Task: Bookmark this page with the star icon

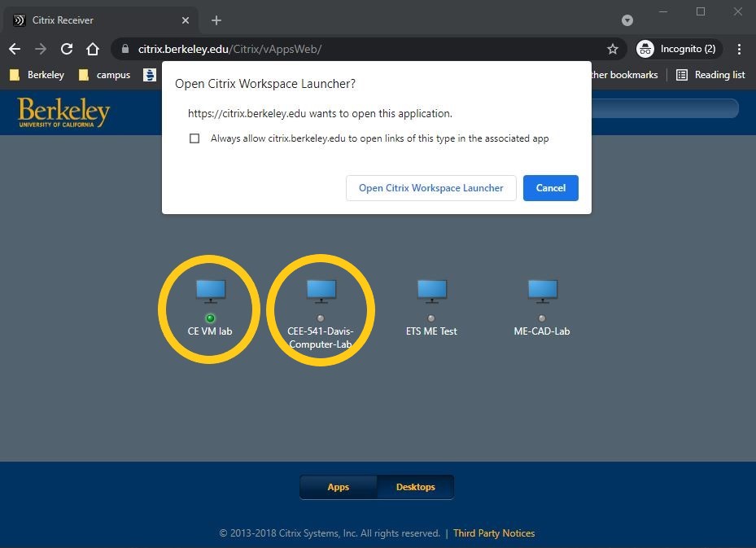Action: [612, 49]
